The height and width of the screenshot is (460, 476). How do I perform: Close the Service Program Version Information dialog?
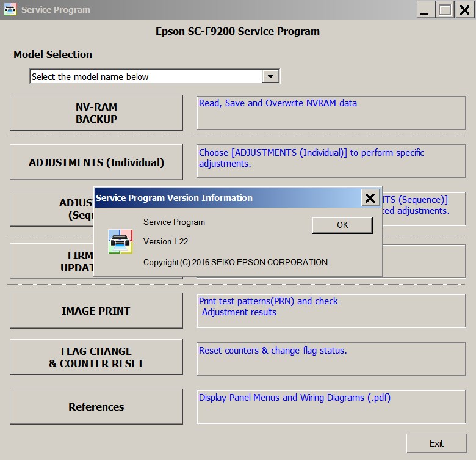(x=370, y=198)
